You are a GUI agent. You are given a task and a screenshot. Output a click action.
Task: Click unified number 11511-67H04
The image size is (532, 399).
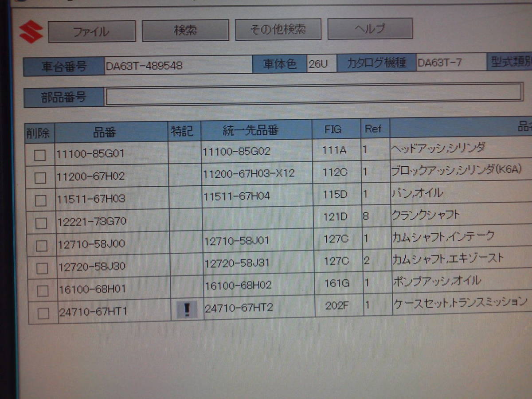point(237,196)
